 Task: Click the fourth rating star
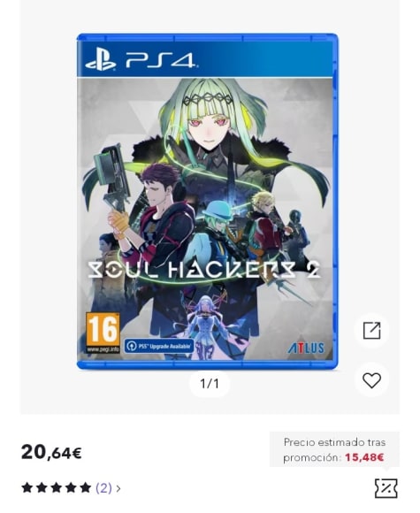[x=71, y=488]
